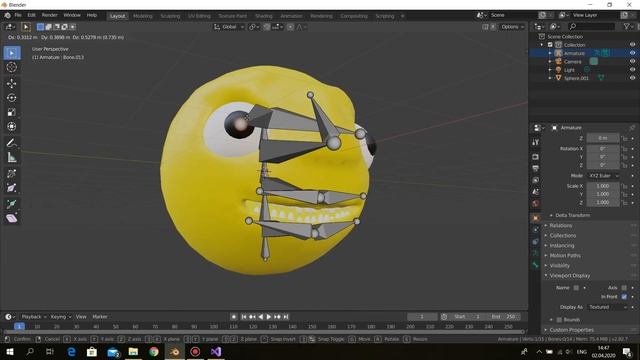The height and width of the screenshot is (360, 640).
Task: Choose the Move tool
Action: [12, 83]
